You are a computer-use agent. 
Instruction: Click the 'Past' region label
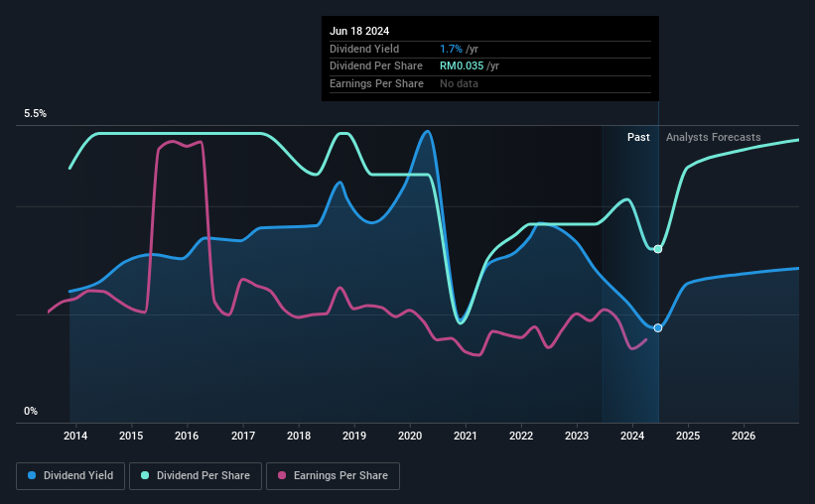point(638,137)
